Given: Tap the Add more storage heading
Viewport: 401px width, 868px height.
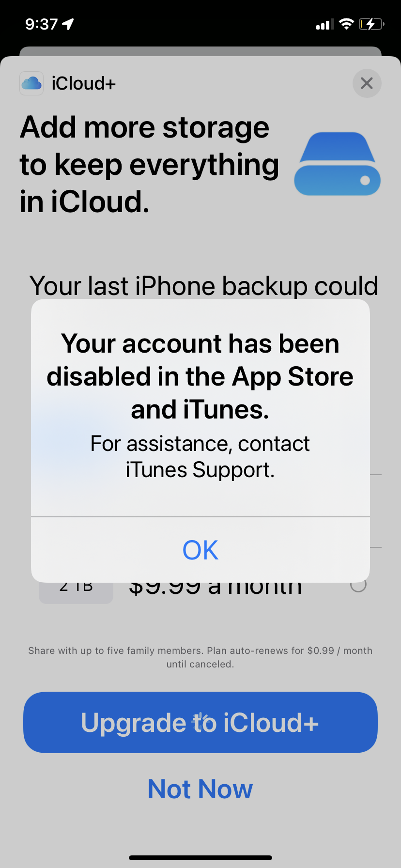Looking at the screenshot, I should 150,164.
